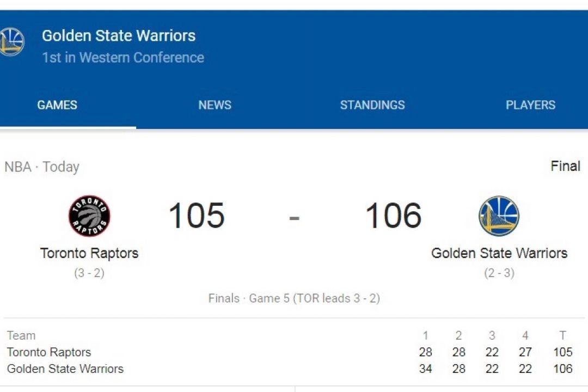
Task: Select the PLAYERS tab
Action: [x=530, y=105]
